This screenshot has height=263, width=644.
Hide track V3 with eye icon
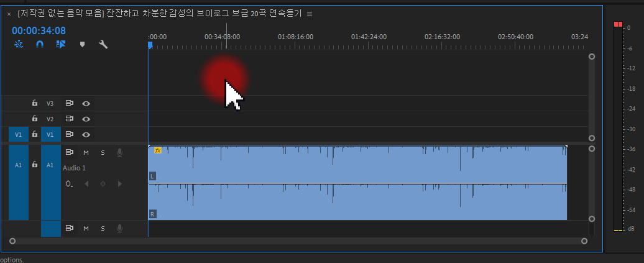(x=86, y=104)
